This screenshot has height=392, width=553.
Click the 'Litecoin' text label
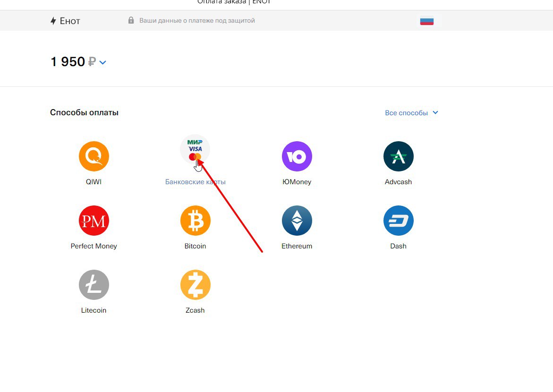click(94, 310)
